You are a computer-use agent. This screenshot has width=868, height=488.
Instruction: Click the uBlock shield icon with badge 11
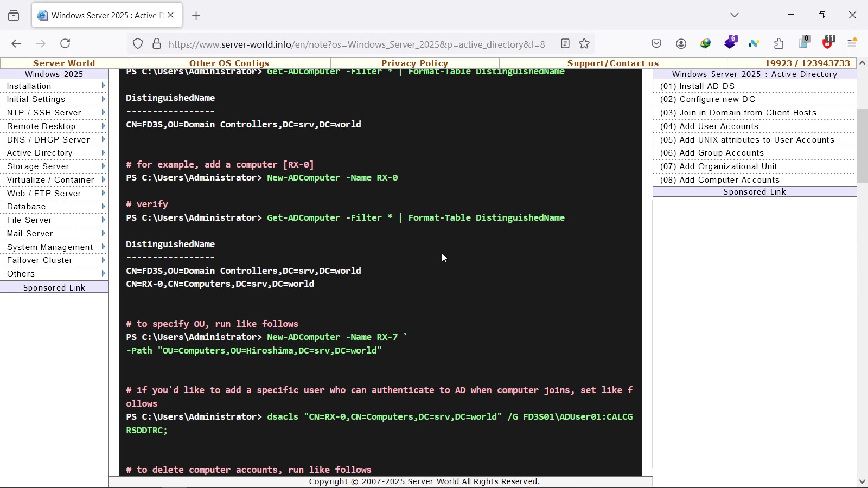828,43
